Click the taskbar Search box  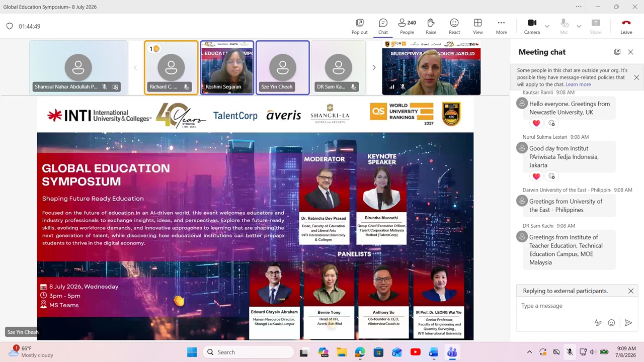[248, 352]
